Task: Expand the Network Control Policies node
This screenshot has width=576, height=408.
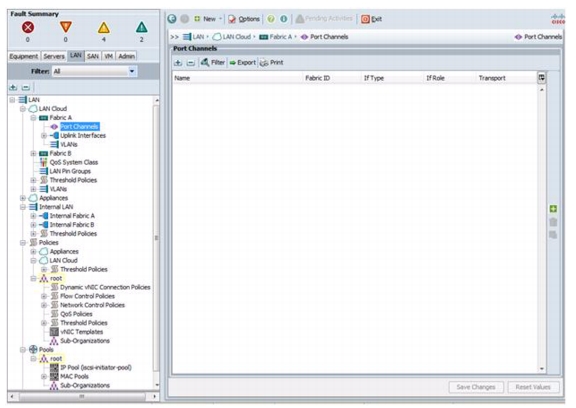Action: point(44,305)
